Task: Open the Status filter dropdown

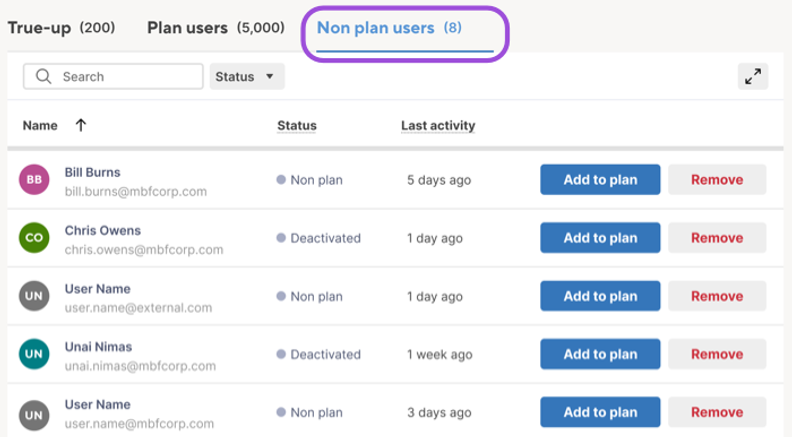Action: (247, 76)
